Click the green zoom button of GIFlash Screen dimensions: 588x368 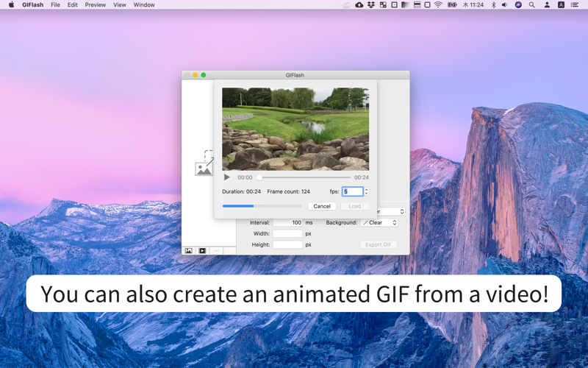(x=204, y=75)
